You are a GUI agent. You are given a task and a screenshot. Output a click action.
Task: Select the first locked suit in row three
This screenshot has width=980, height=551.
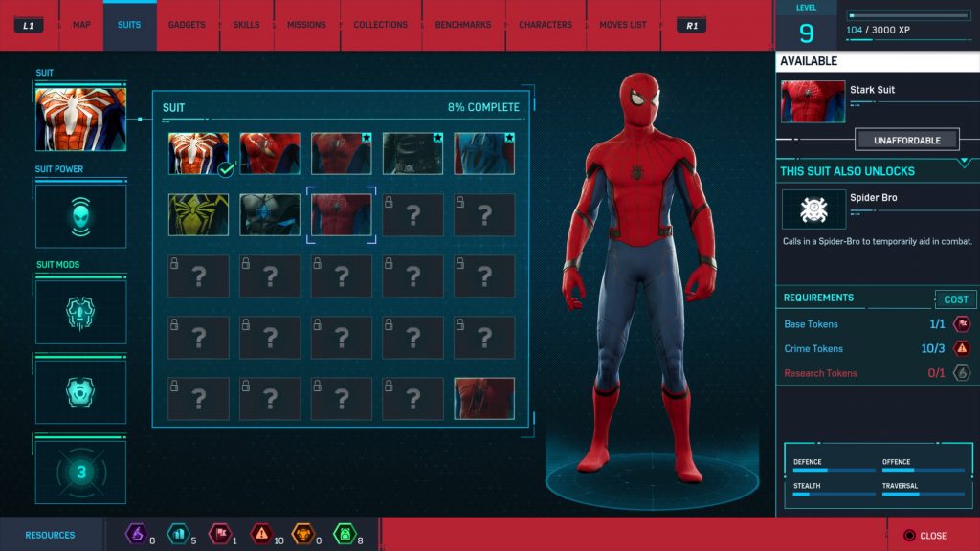[x=199, y=276]
